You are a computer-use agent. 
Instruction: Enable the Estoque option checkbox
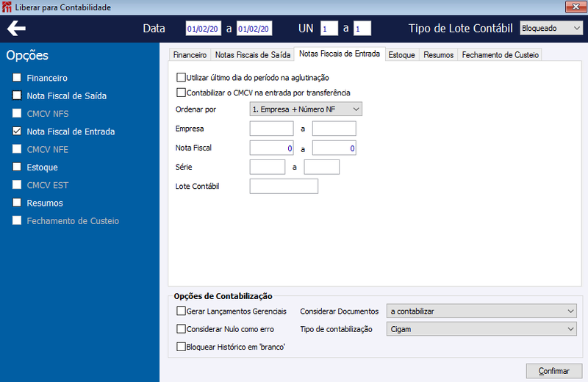17,167
